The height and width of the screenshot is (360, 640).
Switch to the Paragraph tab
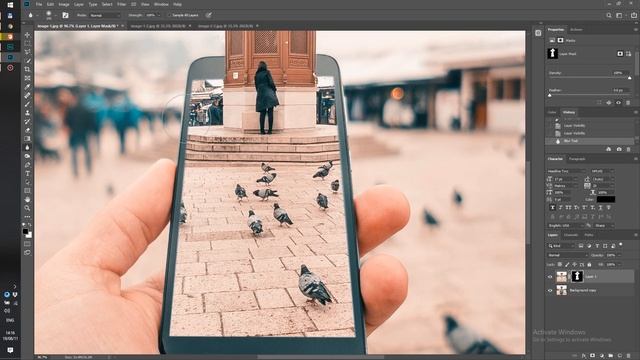[x=577, y=159]
